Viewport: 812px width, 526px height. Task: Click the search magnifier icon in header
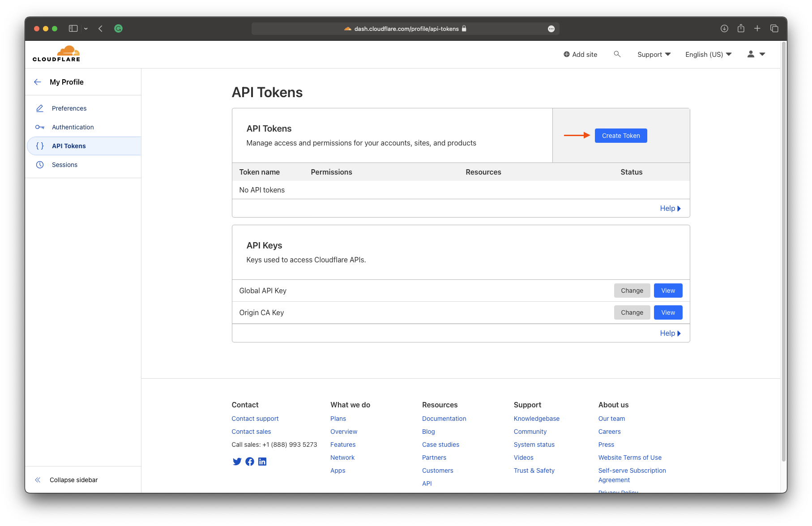(617, 54)
